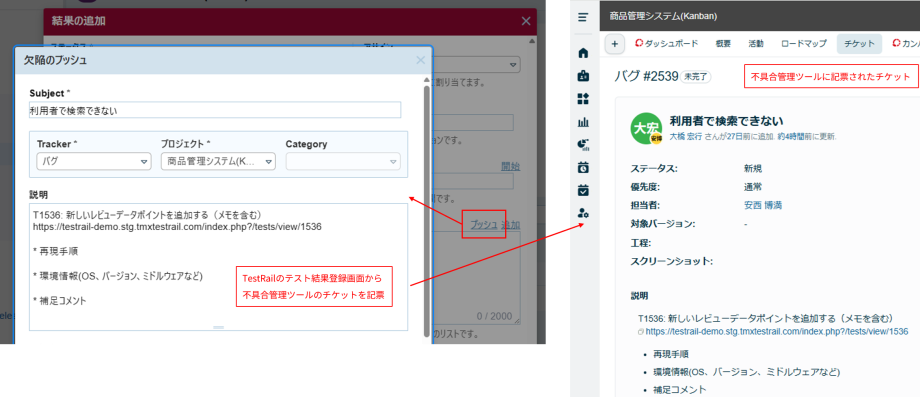
Task: Click the プッシュ link
Action: 484,224
